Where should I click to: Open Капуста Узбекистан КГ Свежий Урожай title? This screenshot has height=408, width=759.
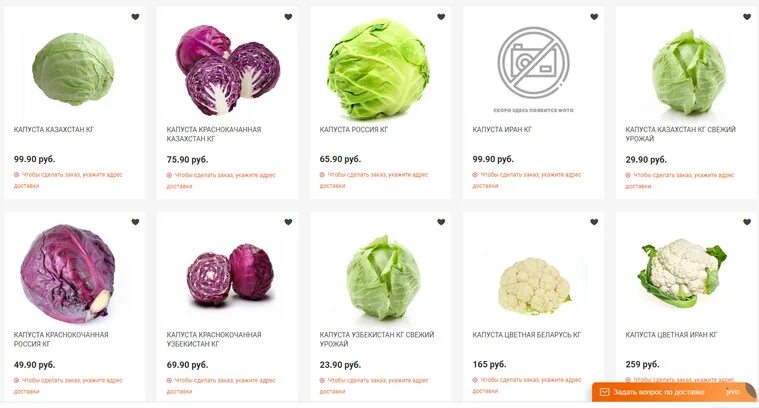(377, 339)
